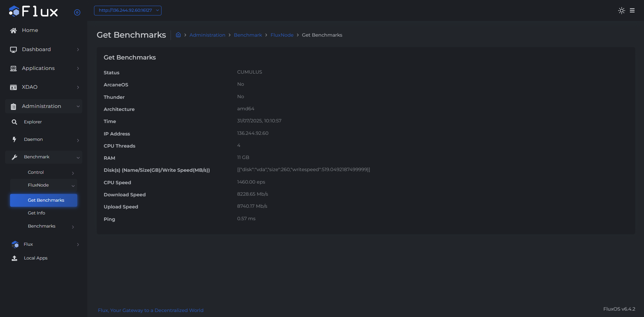Select Get Info in the sidebar

coord(37,213)
